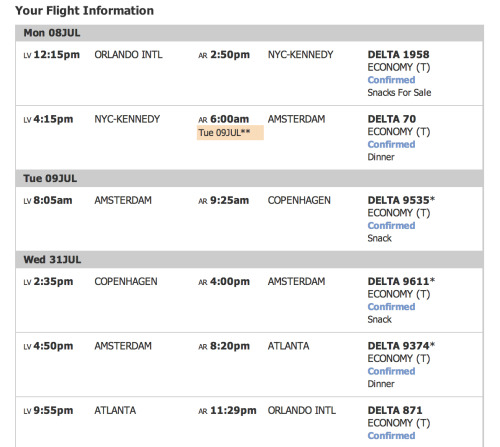The height and width of the screenshot is (447, 500).
Task: Click the Confirmed link for DELTA 9611
Action: click(391, 307)
